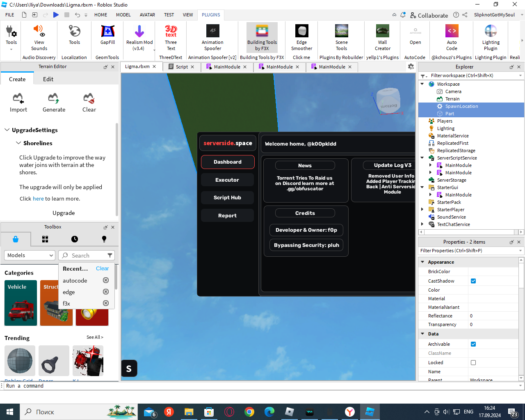Clear recent toolbox searches

102,268
